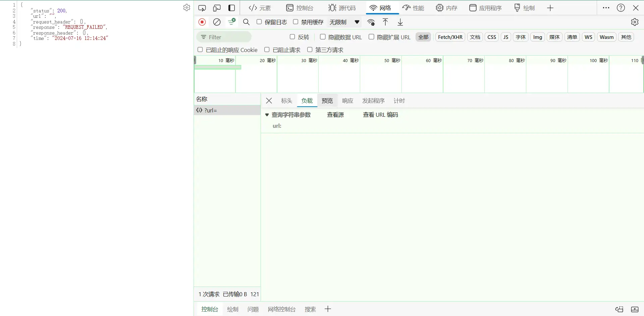Filter requests by Fetch/XHR

[450, 37]
